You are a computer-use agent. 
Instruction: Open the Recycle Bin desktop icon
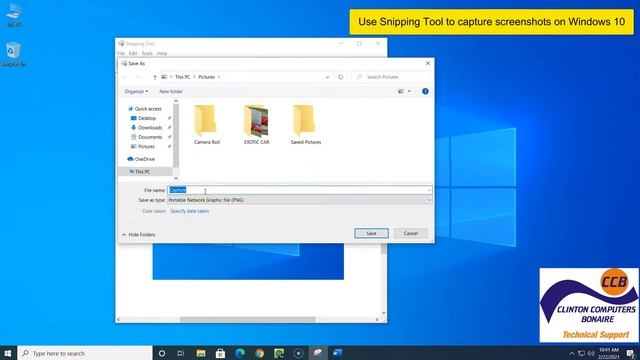tap(13, 54)
